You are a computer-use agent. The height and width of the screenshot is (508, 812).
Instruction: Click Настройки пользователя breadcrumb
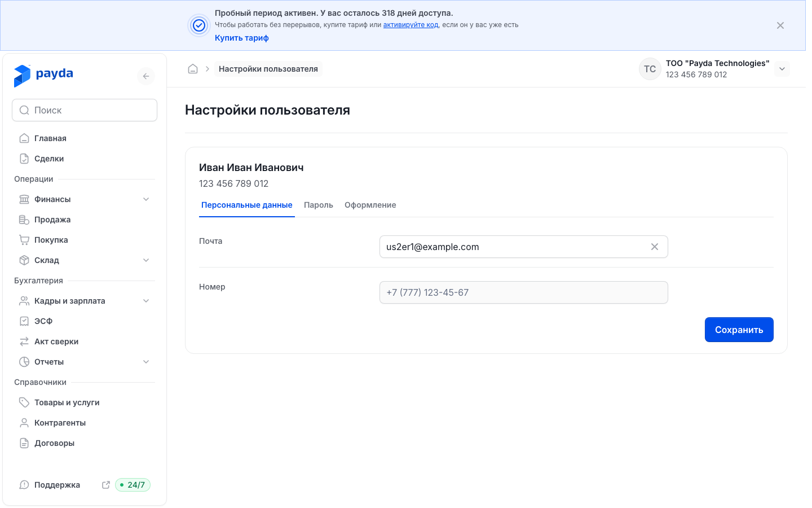(268, 69)
